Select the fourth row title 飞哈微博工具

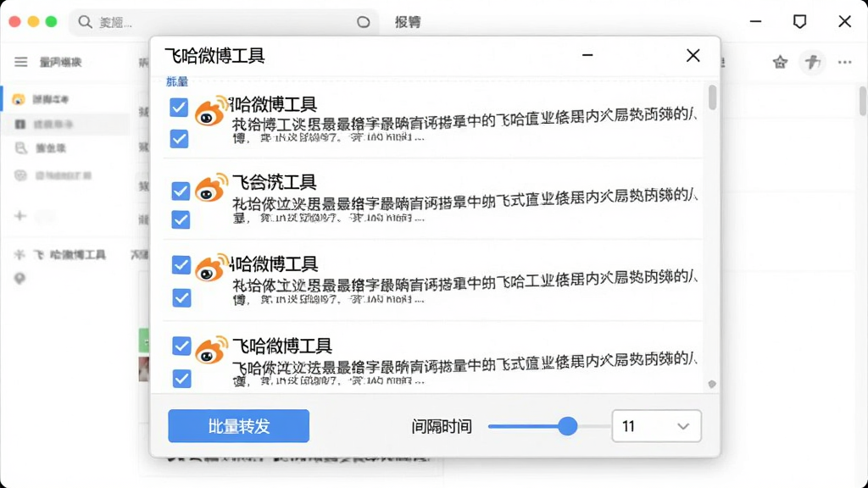[281, 347]
